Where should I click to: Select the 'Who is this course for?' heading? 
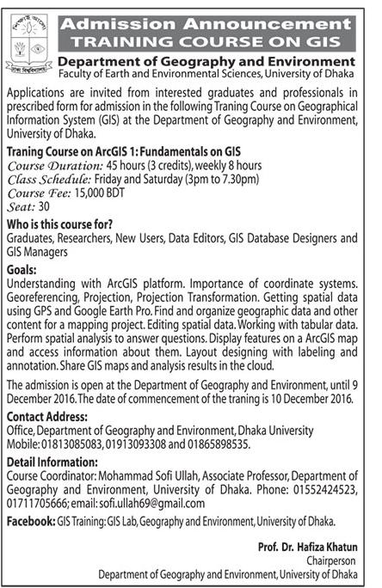pyautogui.click(x=59, y=224)
